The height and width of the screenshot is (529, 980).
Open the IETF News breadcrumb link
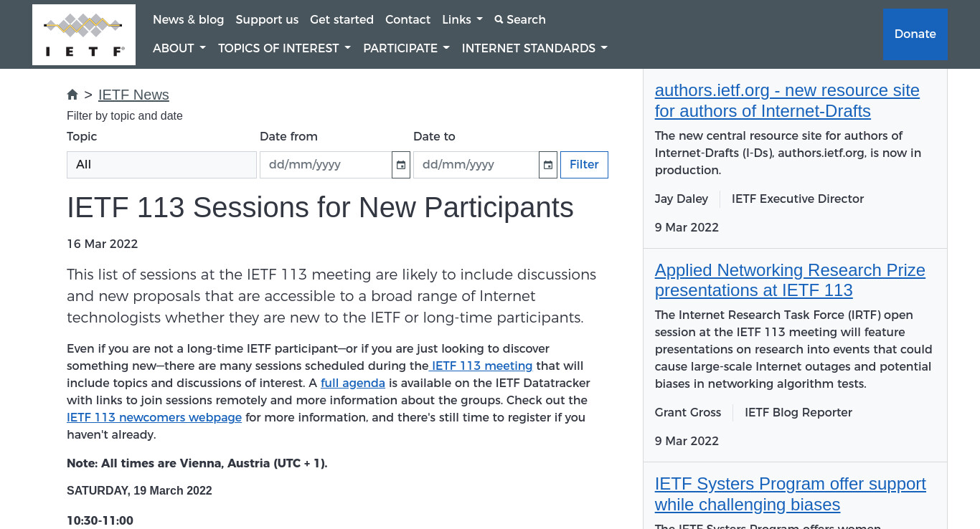pos(133,95)
